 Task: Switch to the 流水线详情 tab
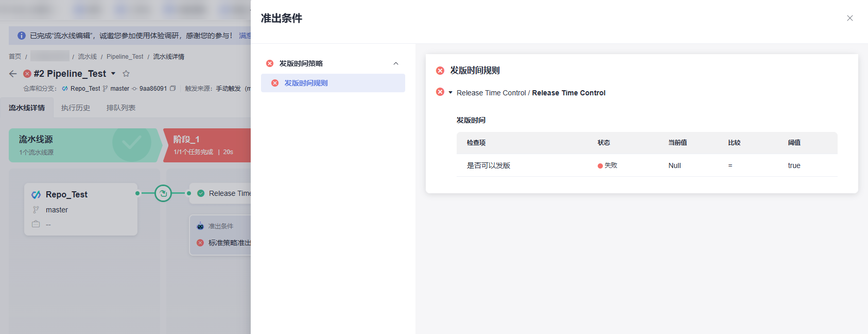[27, 108]
